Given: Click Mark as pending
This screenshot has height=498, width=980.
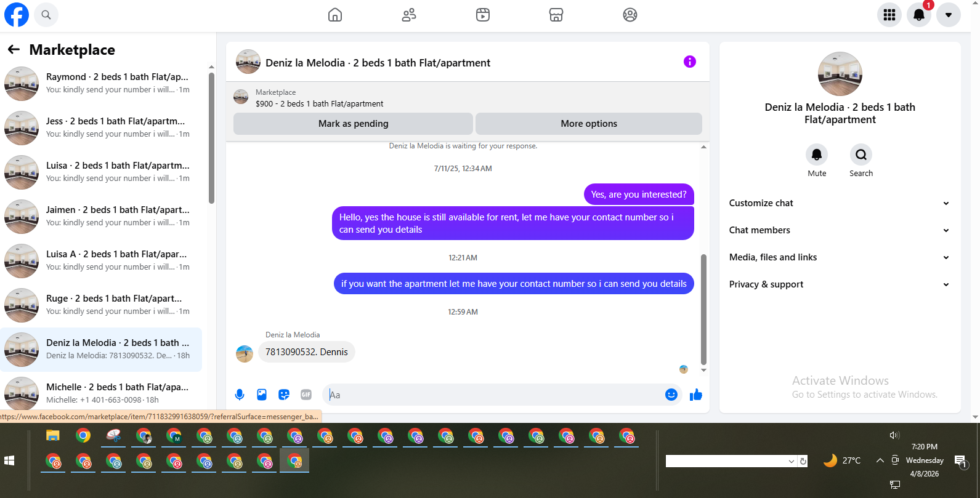Looking at the screenshot, I should 353,124.
